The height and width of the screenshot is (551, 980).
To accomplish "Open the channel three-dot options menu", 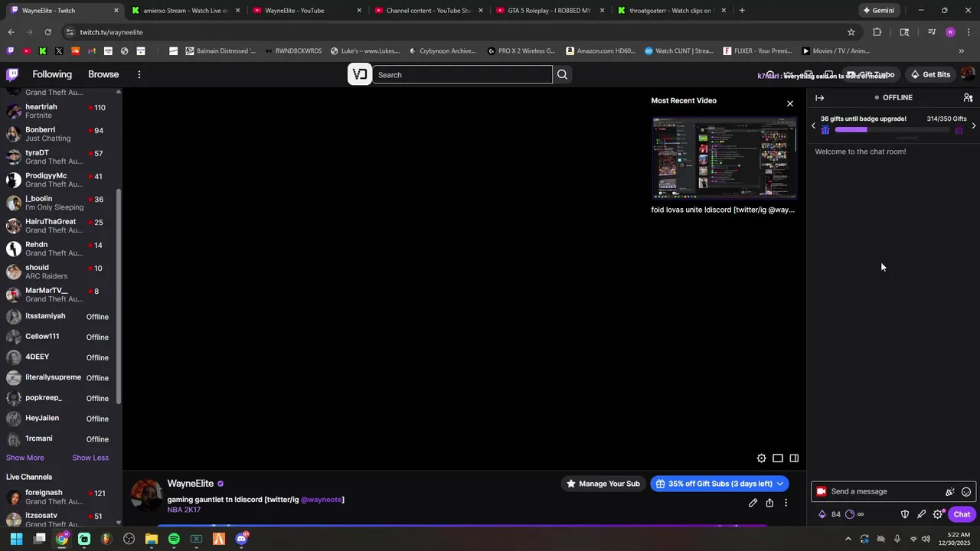I will (786, 503).
